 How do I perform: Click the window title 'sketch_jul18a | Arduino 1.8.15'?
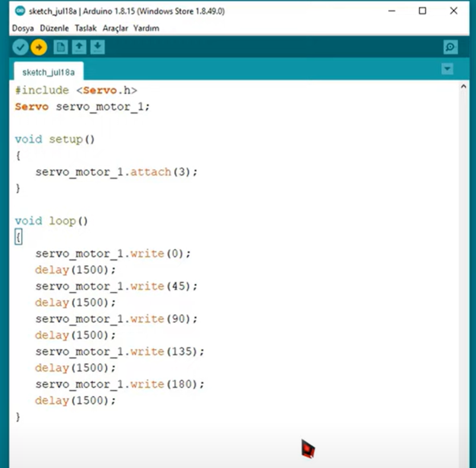pyautogui.click(x=126, y=11)
